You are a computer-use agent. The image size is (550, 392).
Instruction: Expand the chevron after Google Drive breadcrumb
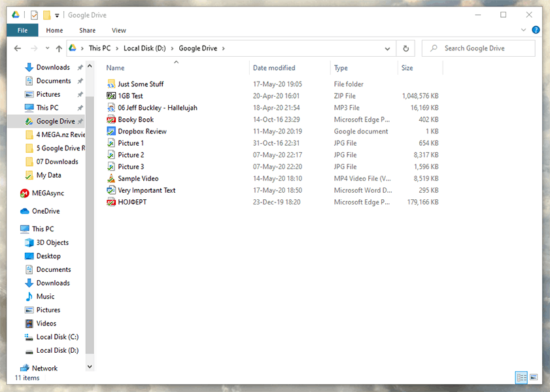pyautogui.click(x=224, y=48)
